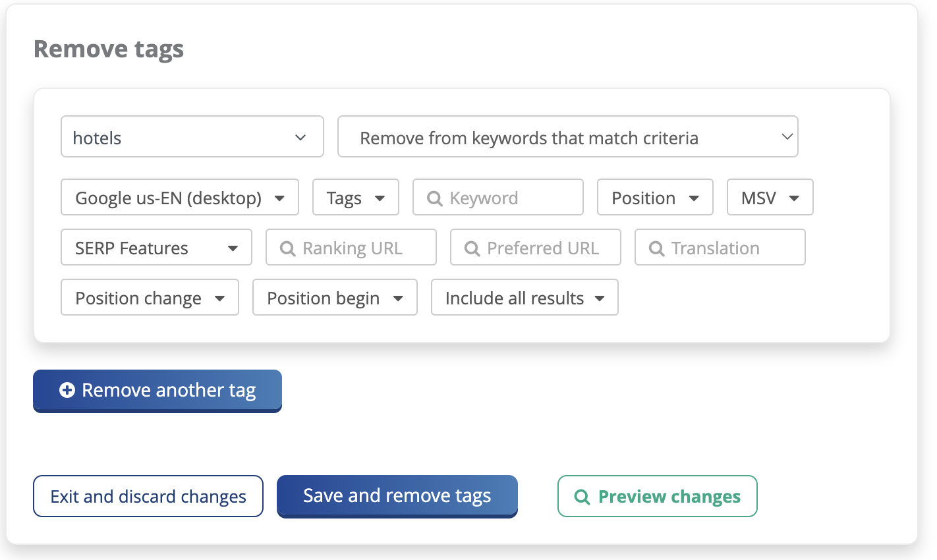Viewport: 937px width, 560px height.
Task: Expand the Position filter
Action: (x=654, y=198)
